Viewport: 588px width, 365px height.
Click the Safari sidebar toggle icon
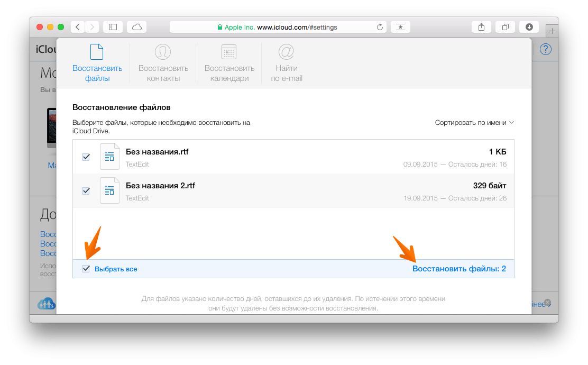(x=112, y=27)
